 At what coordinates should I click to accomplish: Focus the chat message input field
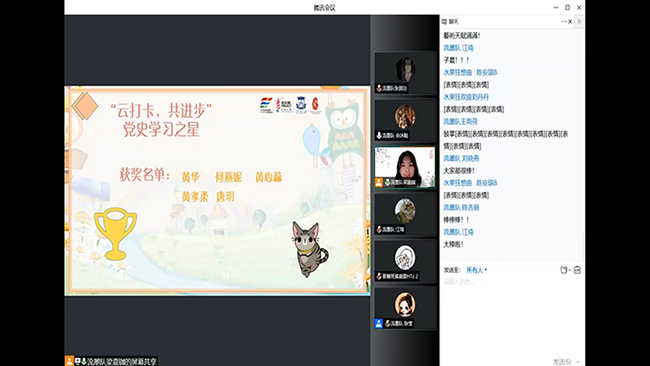point(512,315)
